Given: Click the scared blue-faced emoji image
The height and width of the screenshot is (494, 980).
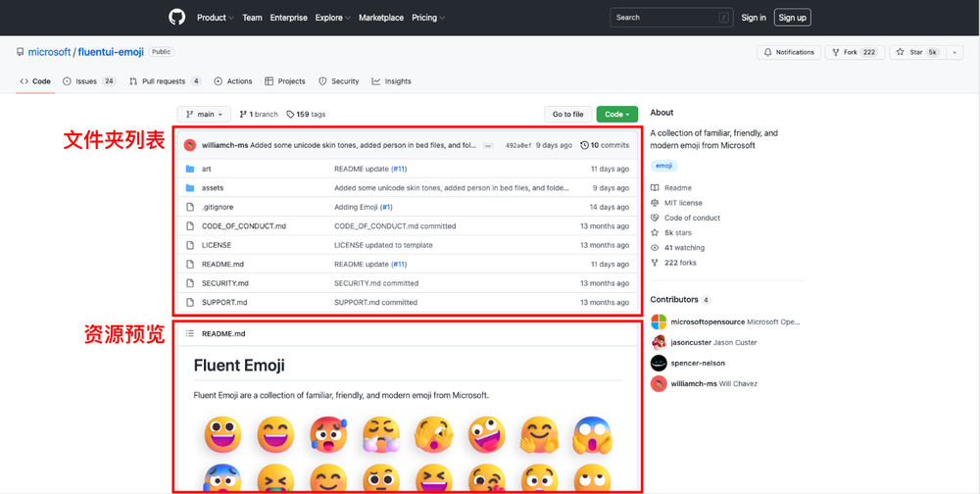Looking at the screenshot, I should coord(592,434).
